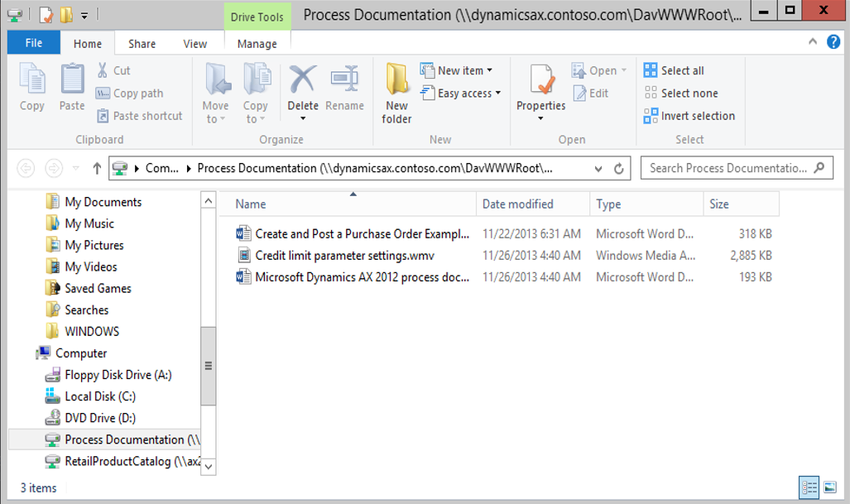Image resolution: width=850 pixels, height=504 pixels.
Task: Expand the address bar history dropdown
Action: tap(598, 169)
